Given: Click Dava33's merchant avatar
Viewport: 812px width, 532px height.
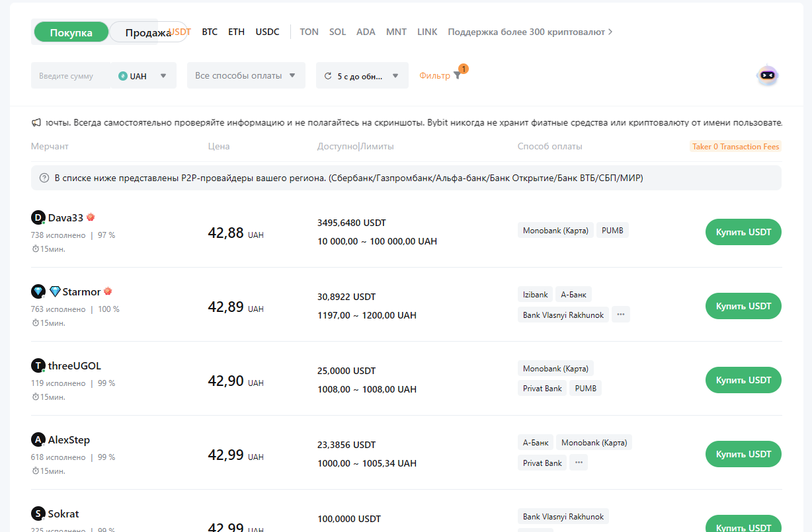Looking at the screenshot, I should click(38, 217).
